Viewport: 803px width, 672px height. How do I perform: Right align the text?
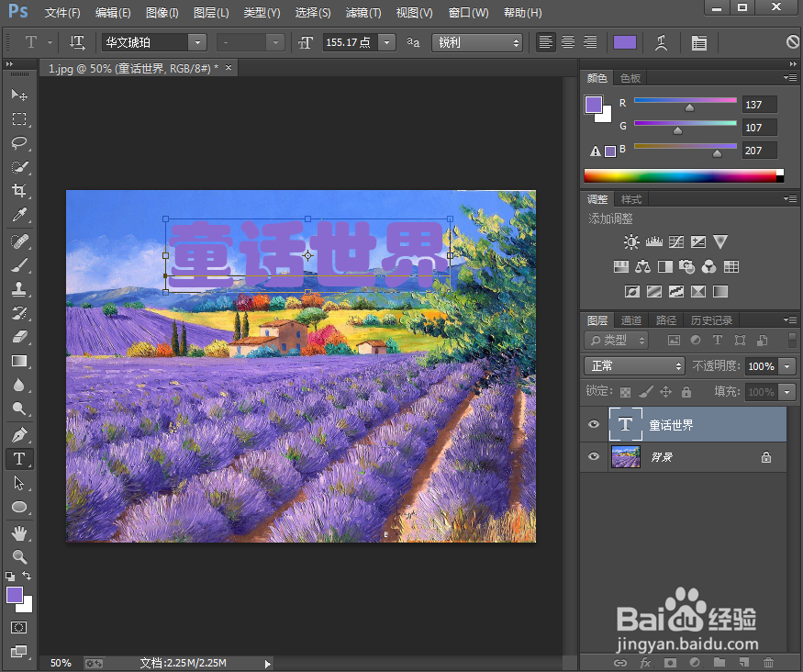pyautogui.click(x=590, y=42)
